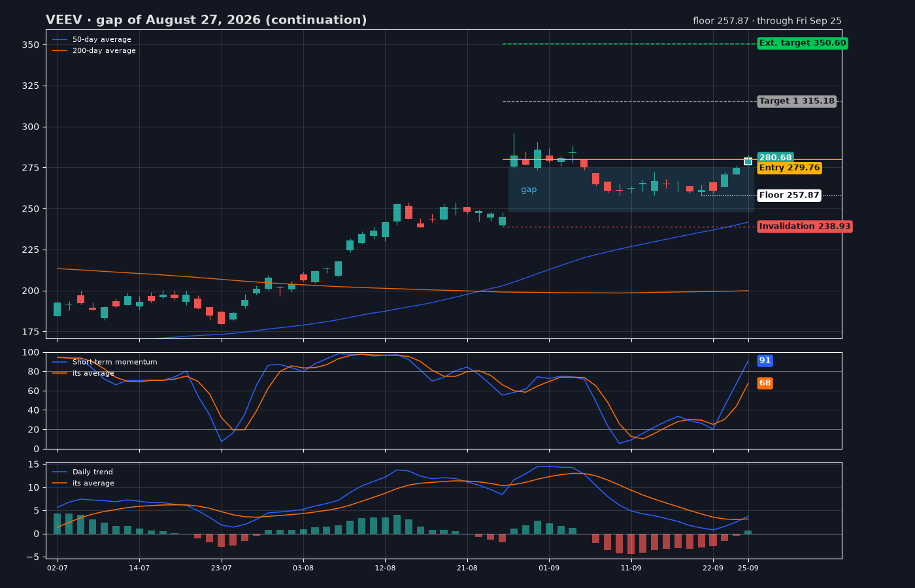Click the momentum value badge 91
Screen dimensions: 915x588
tap(765, 361)
